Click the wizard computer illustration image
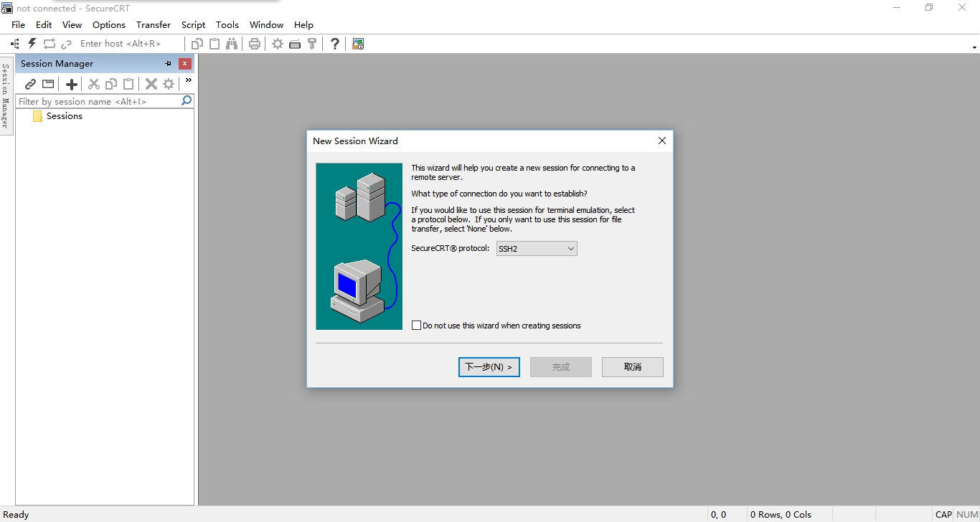This screenshot has width=980, height=522. point(359,247)
